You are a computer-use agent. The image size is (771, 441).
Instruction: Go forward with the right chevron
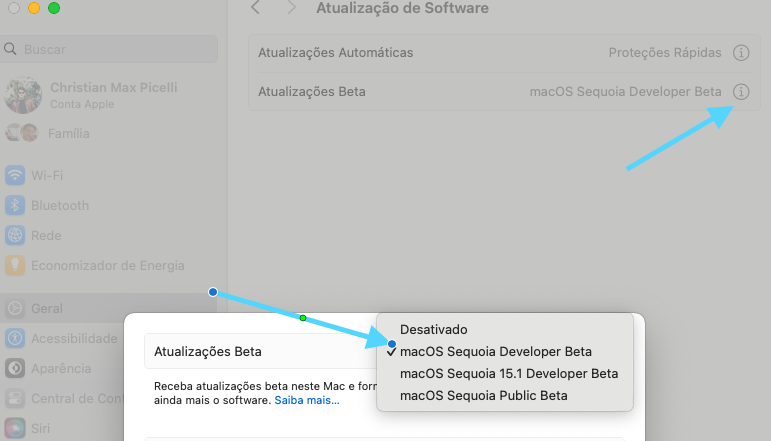(292, 8)
